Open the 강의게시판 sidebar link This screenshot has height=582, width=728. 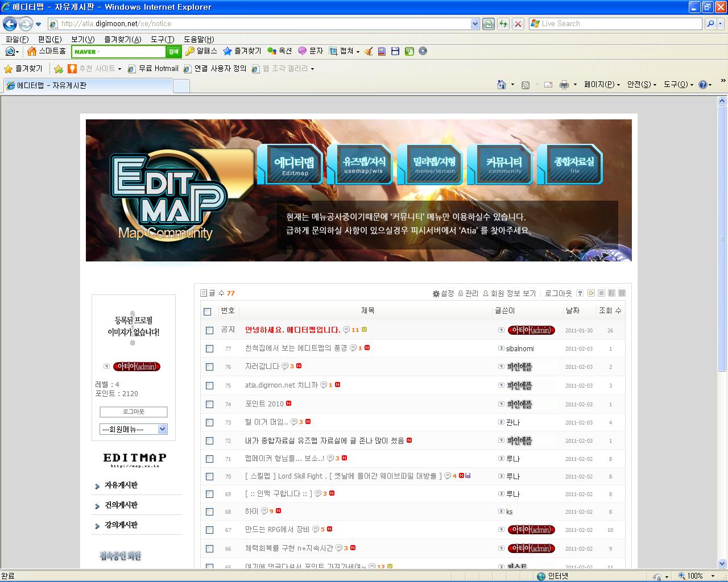121,525
